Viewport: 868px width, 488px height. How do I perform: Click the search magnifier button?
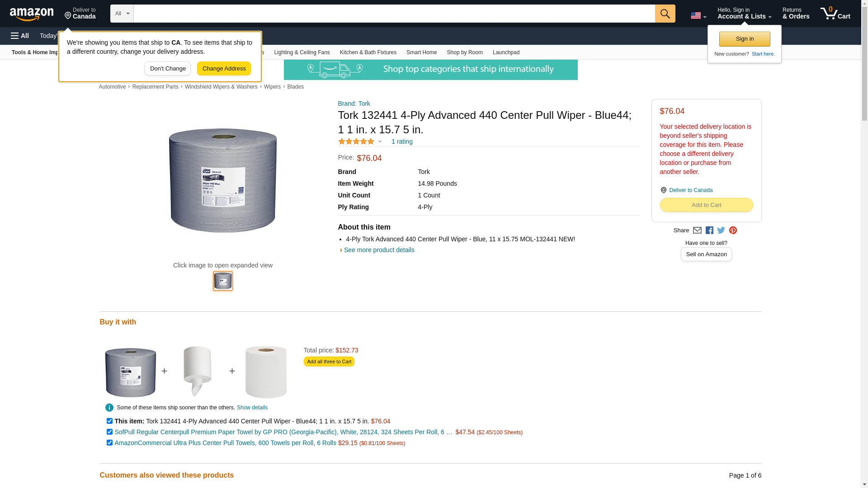pyautogui.click(x=665, y=14)
